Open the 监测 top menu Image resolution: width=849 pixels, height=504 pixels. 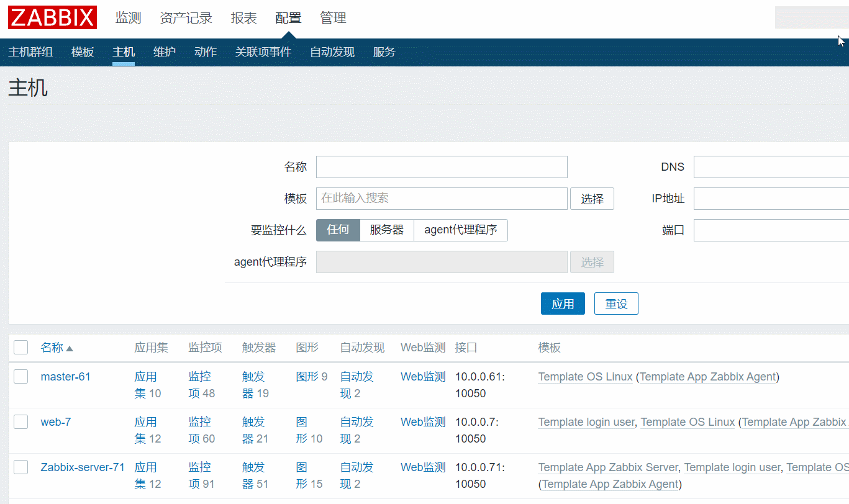point(129,18)
